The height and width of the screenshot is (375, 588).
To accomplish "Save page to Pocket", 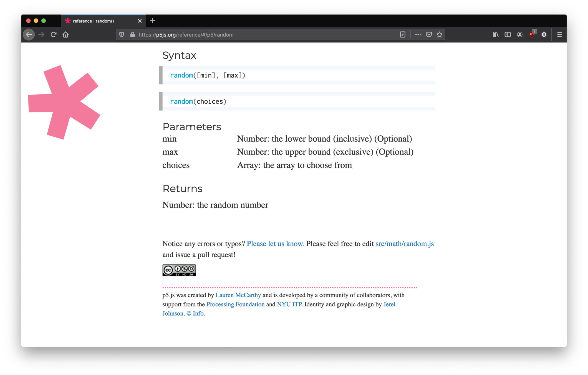I will (x=429, y=35).
